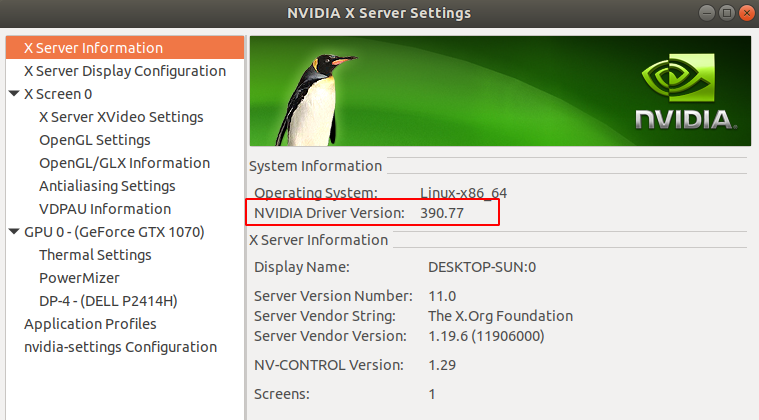Open OpenGL Settings page
The height and width of the screenshot is (420, 759).
pyautogui.click(x=95, y=140)
